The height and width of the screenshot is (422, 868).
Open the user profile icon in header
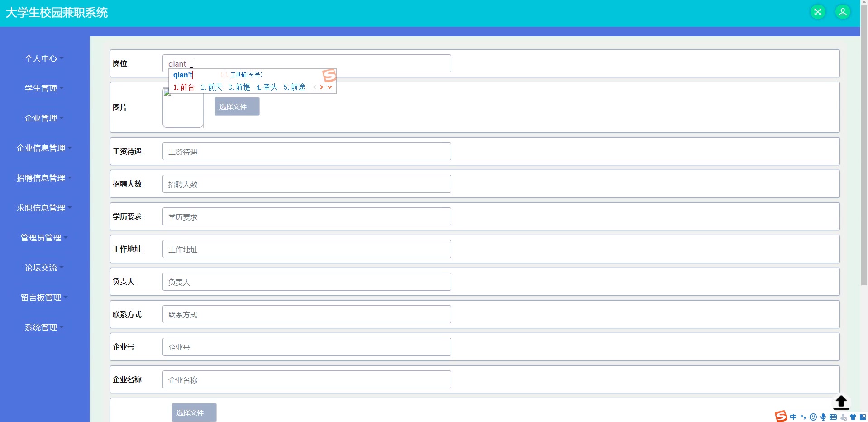(843, 12)
